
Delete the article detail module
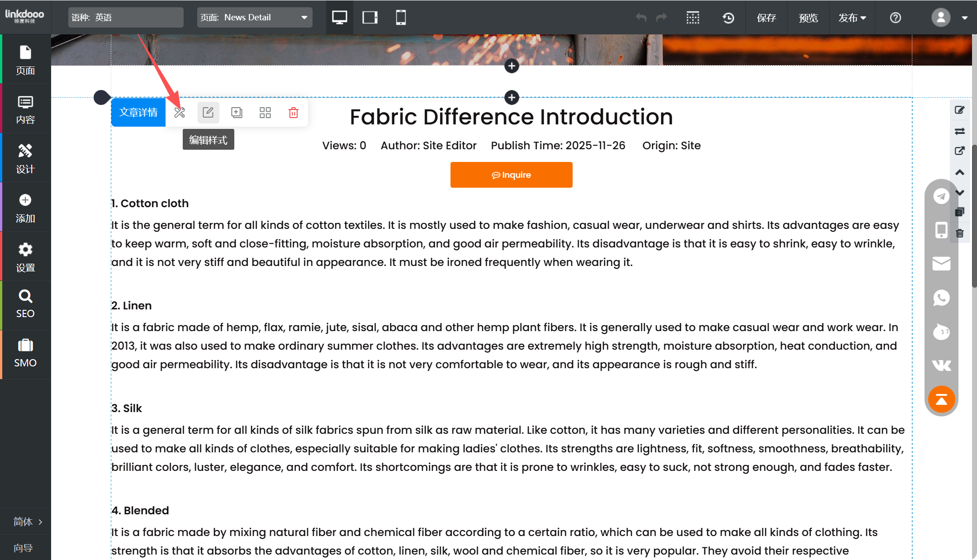click(x=294, y=113)
